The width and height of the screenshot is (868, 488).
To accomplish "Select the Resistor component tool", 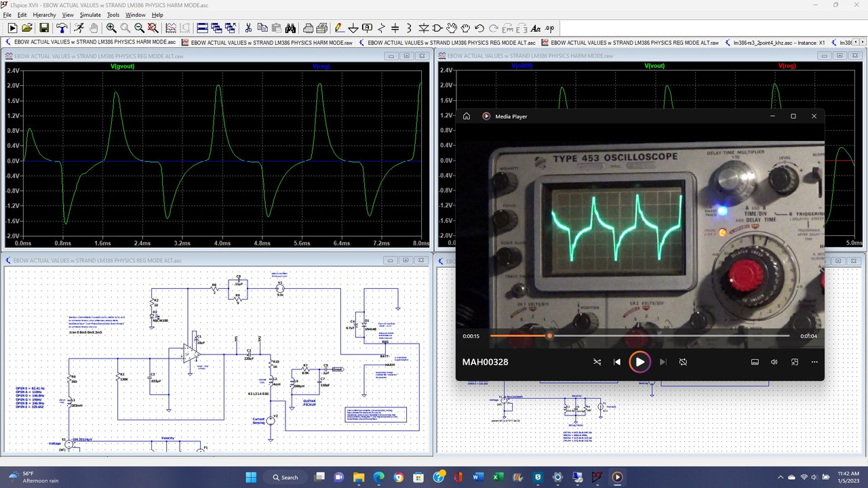I will tap(382, 28).
